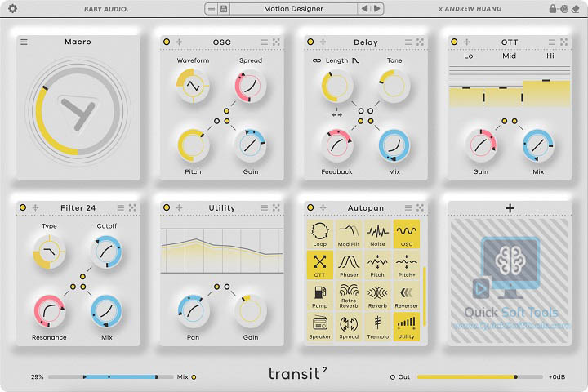Click the large Macro knob
This screenshot has width=588, height=392.
(x=78, y=110)
